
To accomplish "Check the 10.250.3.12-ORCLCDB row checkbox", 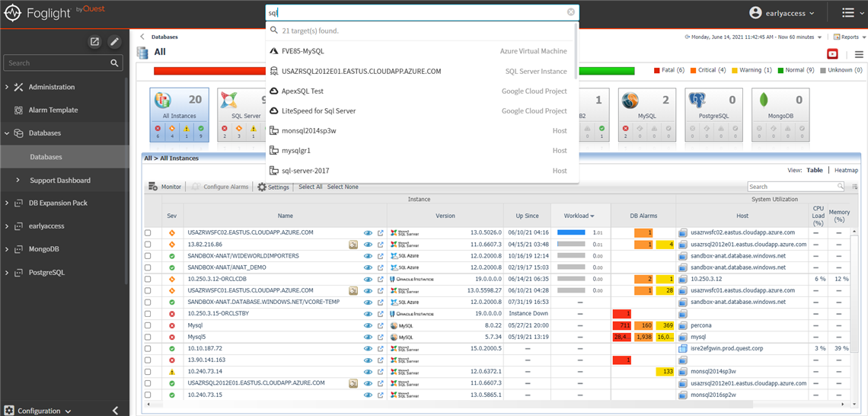I will coord(148,279).
